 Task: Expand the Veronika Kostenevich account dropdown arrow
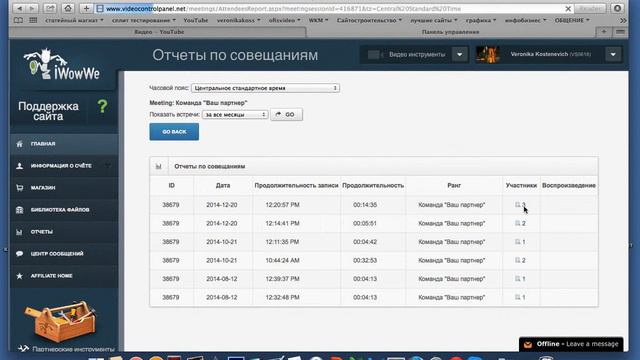613,54
